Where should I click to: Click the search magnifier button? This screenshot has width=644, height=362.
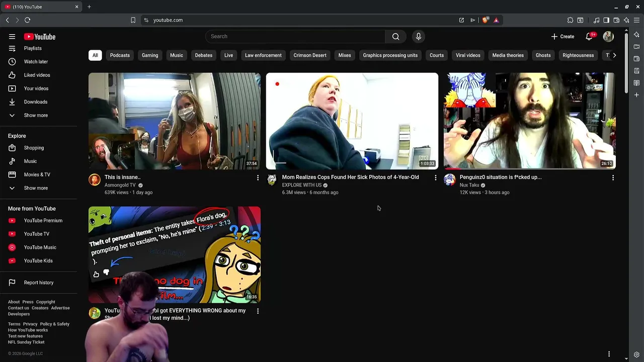pyautogui.click(x=396, y=36)
